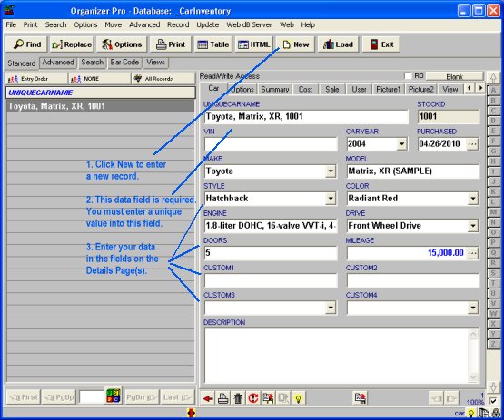This screenshot has height=420, width=504.
Task: Open the File menu
Action: coord(11,24)
